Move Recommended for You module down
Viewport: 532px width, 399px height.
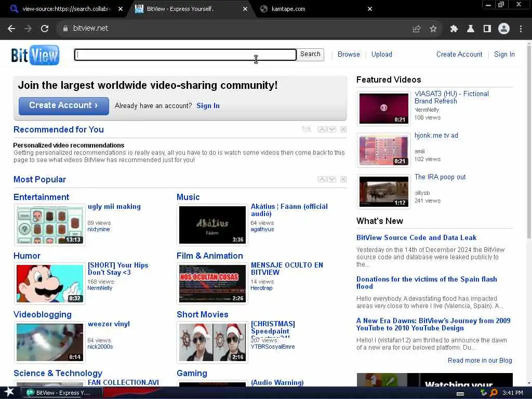[x=332, y=129]
